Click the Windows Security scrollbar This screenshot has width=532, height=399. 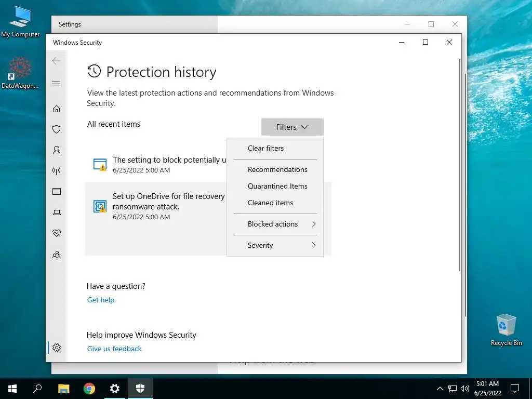tap(460, 165)
